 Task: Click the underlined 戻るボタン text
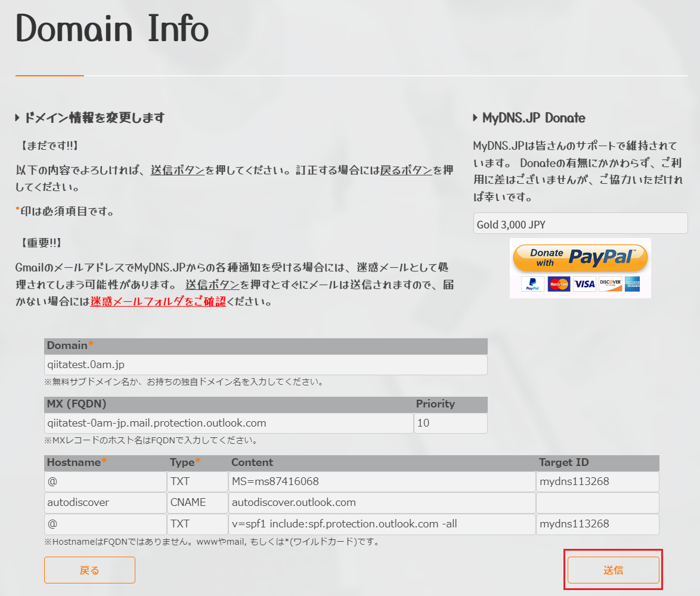pyautogui.click(x=406, y=170)
